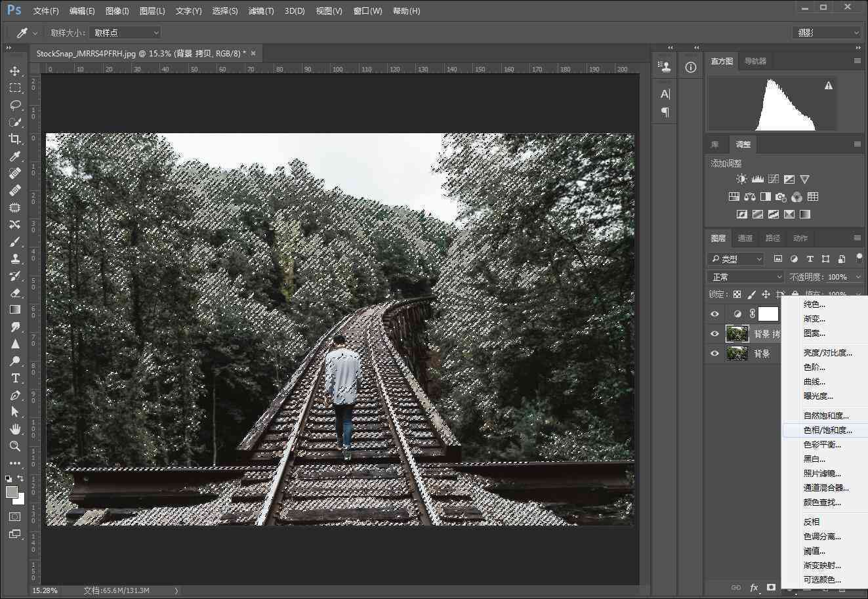Hide the 背景 layer with its eye icon
Viewport: 868px width, 599px height.
(x=714, y=354)
